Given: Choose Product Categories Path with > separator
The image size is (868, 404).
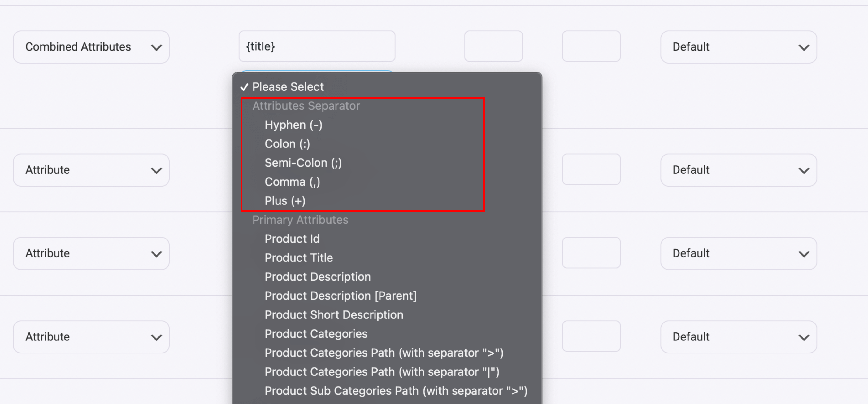Looking at the screenshot, I should tap(383, 353).
